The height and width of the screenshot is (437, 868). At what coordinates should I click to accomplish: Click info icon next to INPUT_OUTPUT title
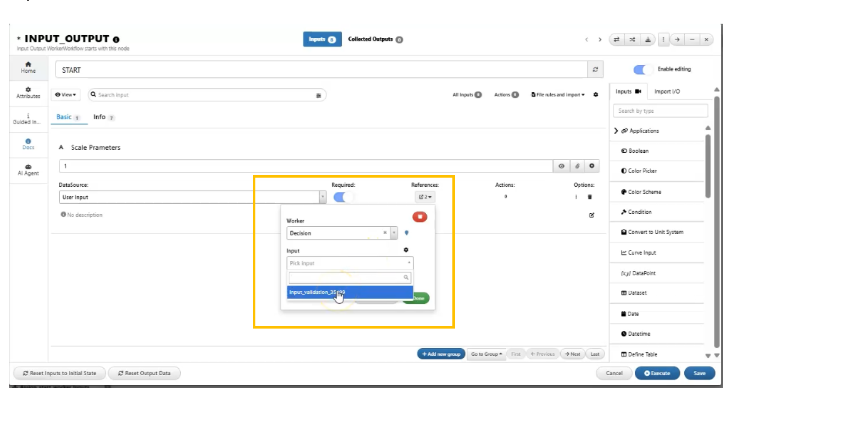(116, 39)
